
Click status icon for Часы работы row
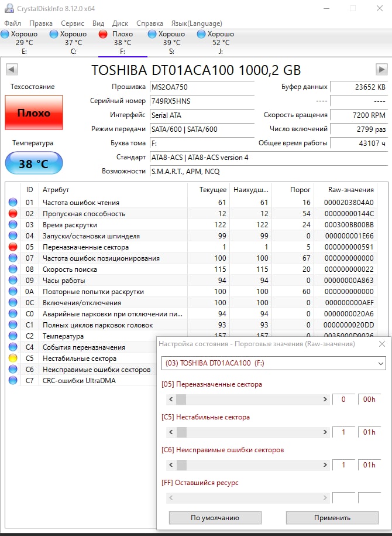[x=13, y=281]
